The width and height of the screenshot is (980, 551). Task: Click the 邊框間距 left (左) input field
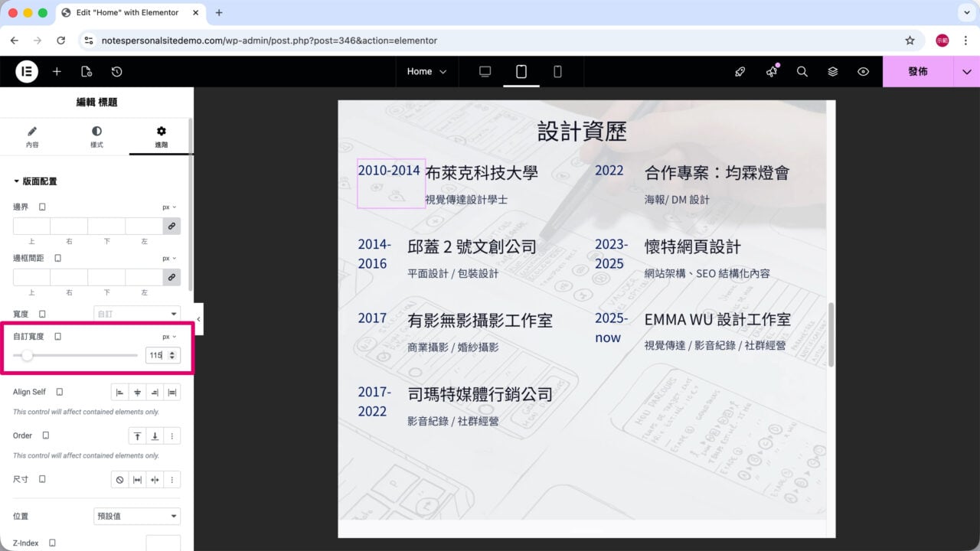click(144, 277)
